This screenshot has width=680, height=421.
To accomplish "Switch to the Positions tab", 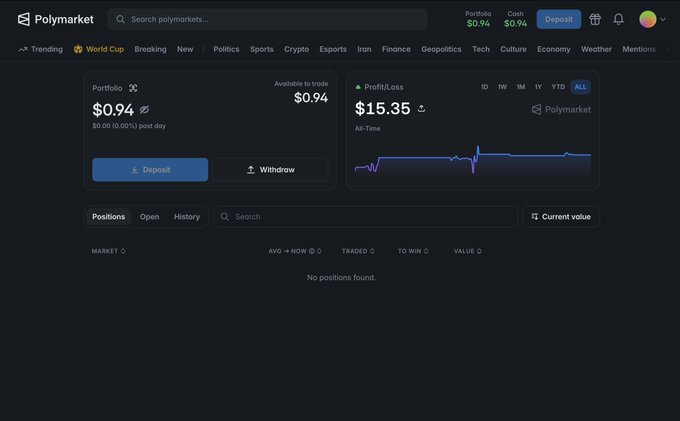I will click(108, 217).
